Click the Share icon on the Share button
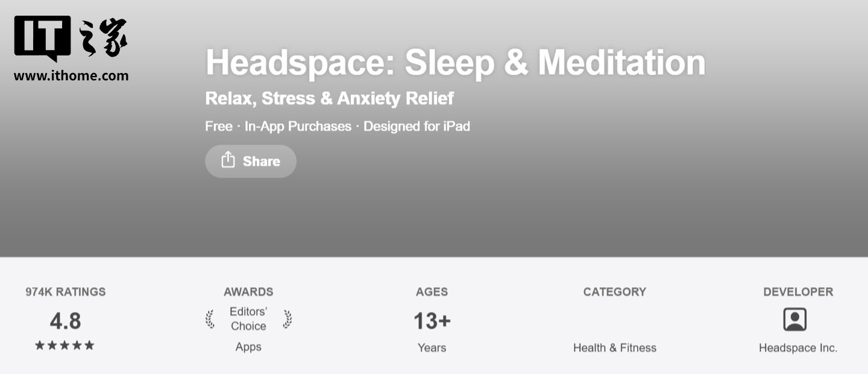 point(228,160)
